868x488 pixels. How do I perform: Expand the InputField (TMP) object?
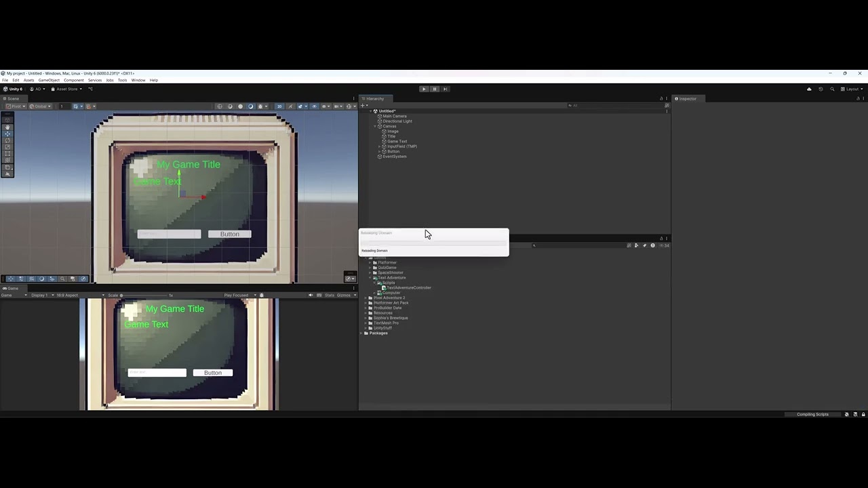click(x=380, y=146)
